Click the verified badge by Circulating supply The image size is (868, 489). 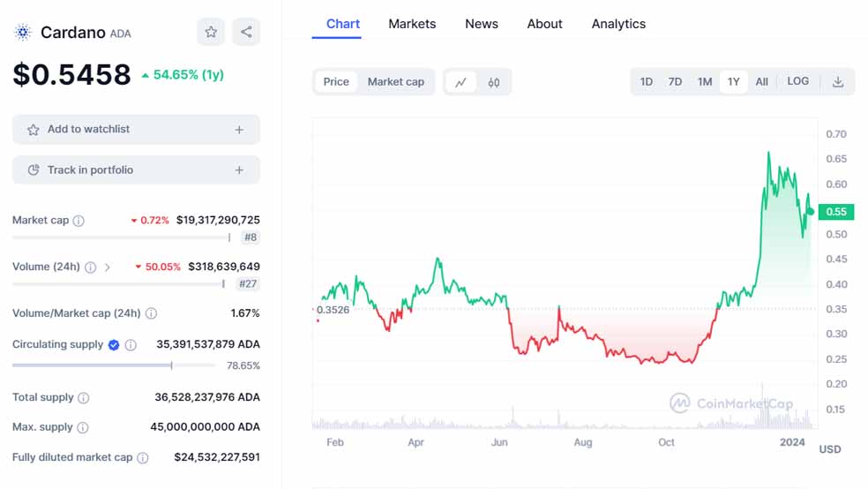tap(114, 344)
